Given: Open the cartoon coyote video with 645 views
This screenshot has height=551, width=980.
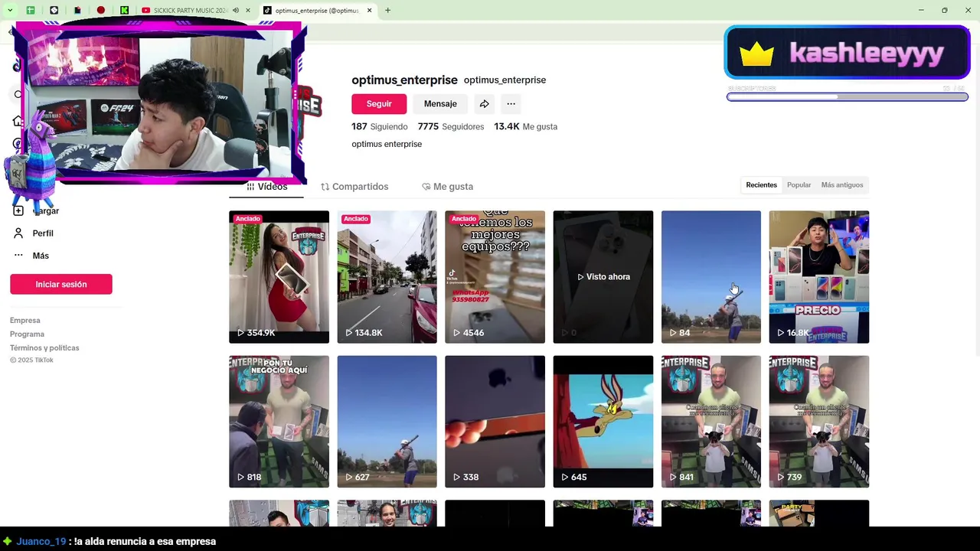Looking at the screenshot, I should [603, 422].
